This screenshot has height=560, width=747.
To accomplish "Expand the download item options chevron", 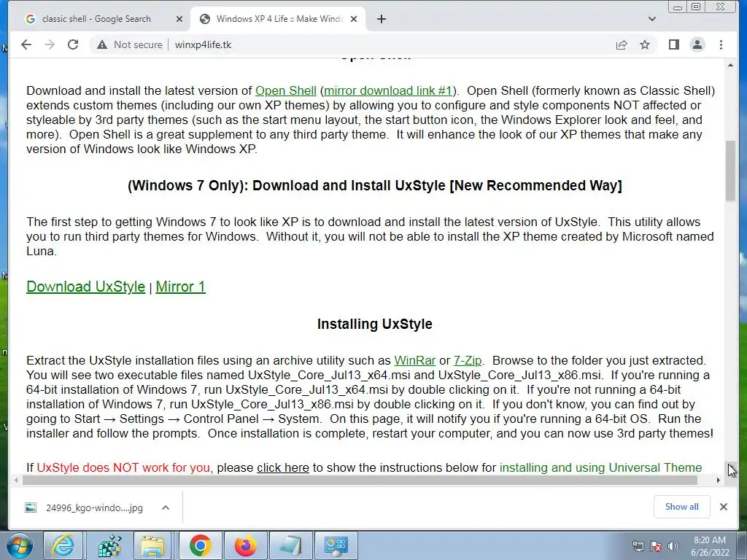I will point(166,507).
